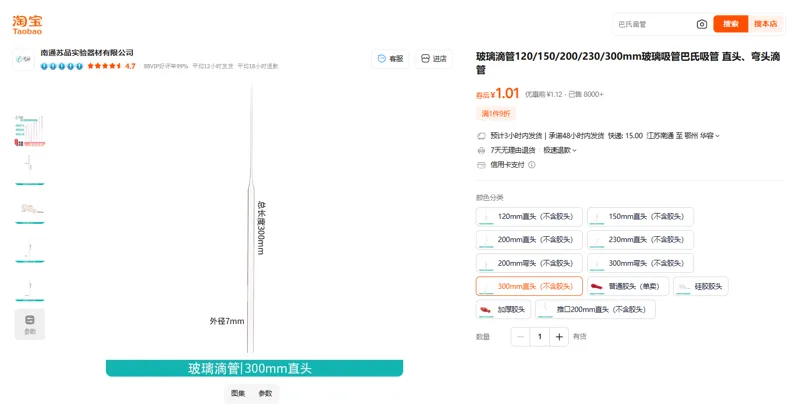
Task: Click the 7天无理由退货 text
Action: 513,150
